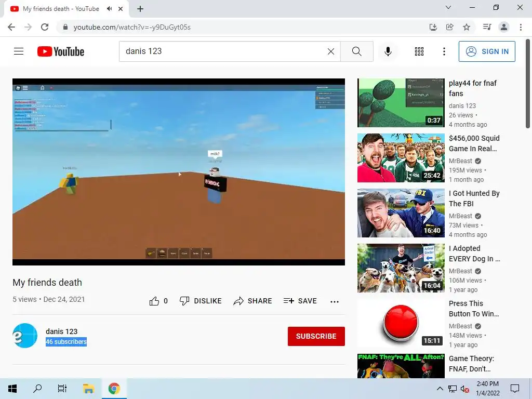Screen dimensions: 532x399
Task: Click the SHARE button
Action: tap(253, 301)
